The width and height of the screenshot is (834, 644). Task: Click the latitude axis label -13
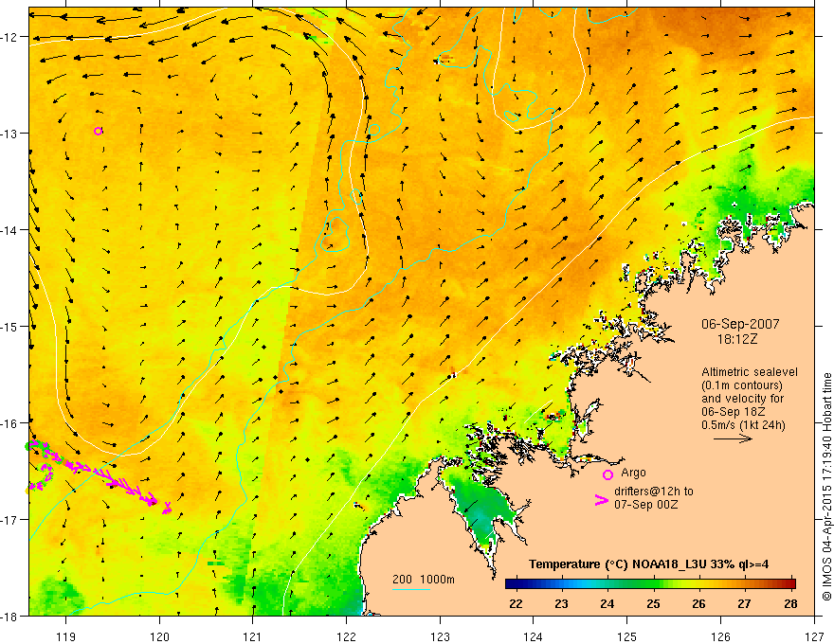tap(9, 133)
